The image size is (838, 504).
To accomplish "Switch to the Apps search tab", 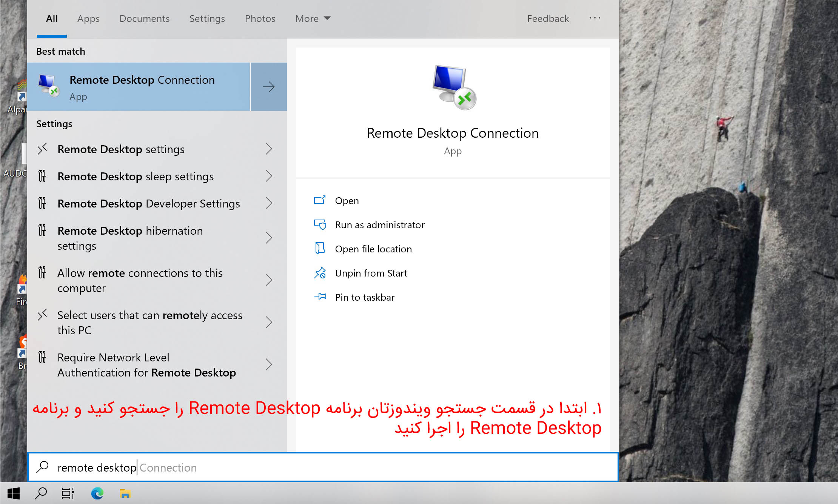I will (x=88, y=18).
